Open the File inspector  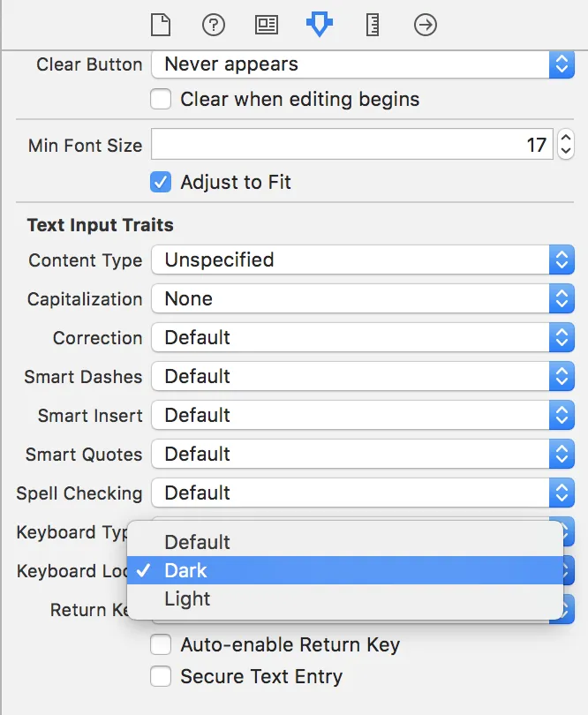(160, 26)
